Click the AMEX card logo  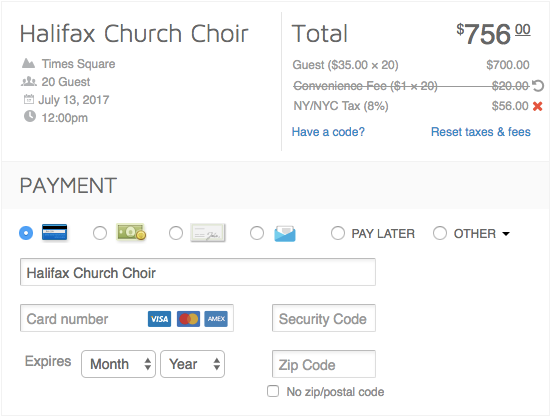(216, 319)
